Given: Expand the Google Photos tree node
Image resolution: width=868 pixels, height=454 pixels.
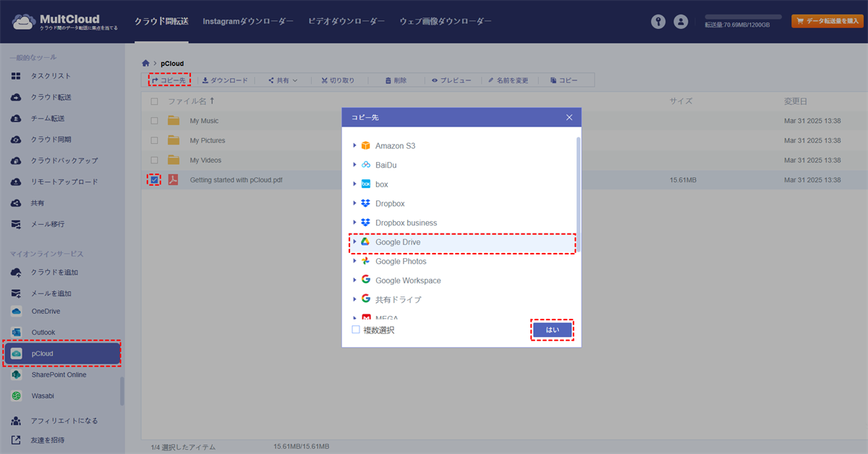Looking at the screenshot, I should coord(354,260).
